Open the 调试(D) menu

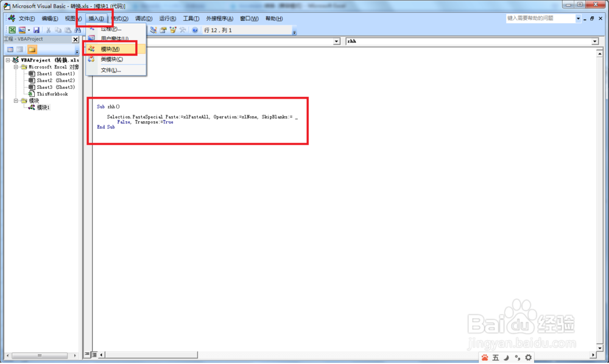click(x=144, y=19)
